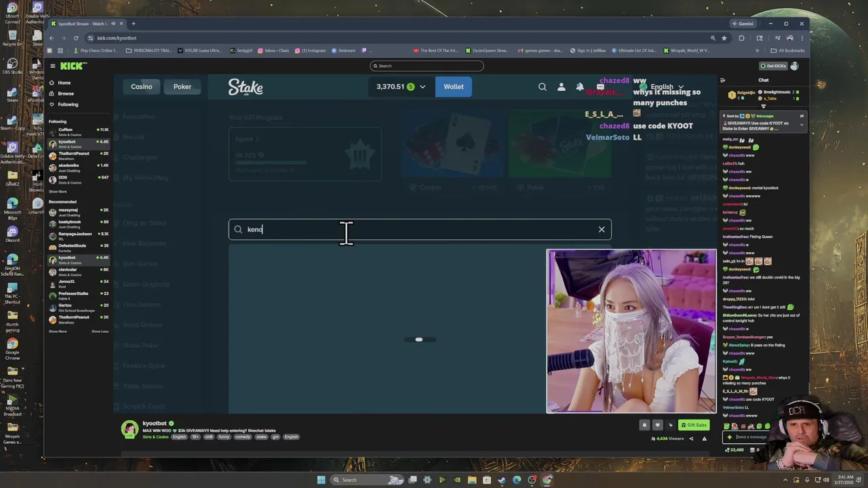
Task: Expand the pinned giveaway message chevron
Action: tap(801, 124)
